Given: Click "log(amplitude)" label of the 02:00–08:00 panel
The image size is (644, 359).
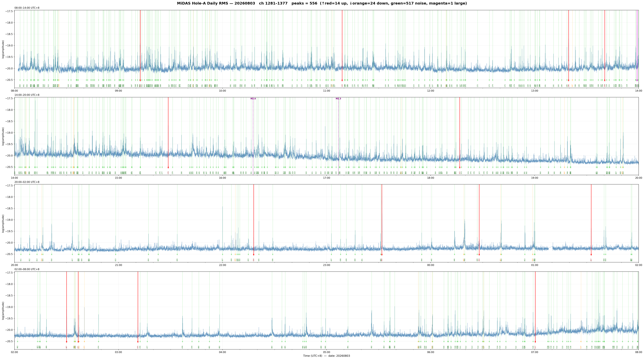Looking at the screenshot, I should (x=3, y=310).
